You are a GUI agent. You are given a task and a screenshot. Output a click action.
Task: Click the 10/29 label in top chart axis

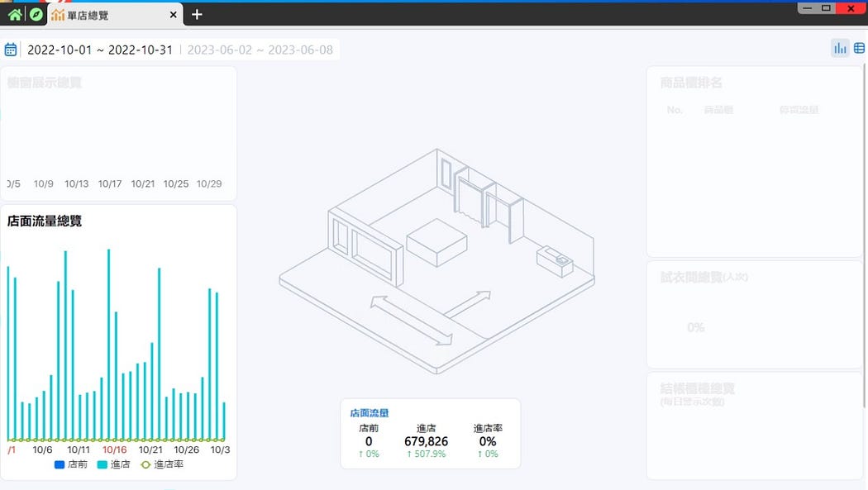[209, 183]
